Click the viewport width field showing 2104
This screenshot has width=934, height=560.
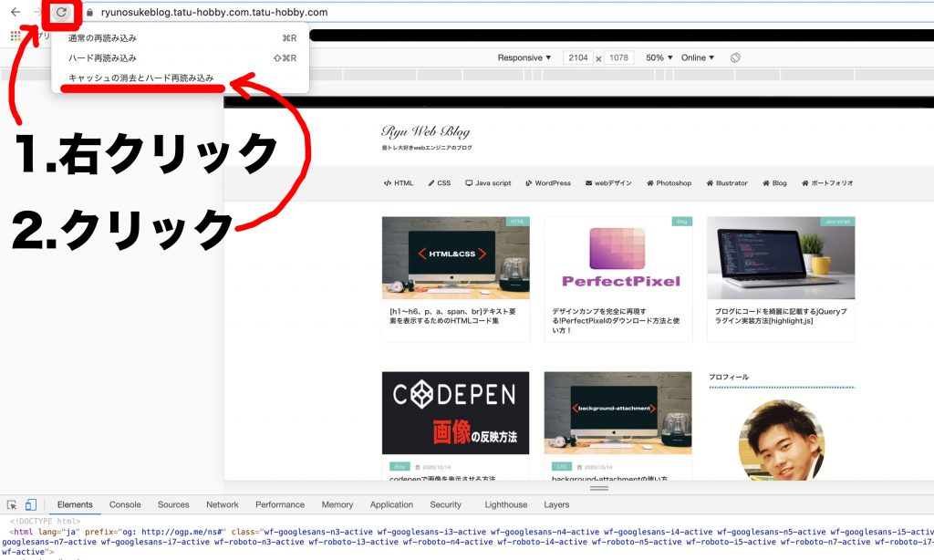(x=577, y=57)
